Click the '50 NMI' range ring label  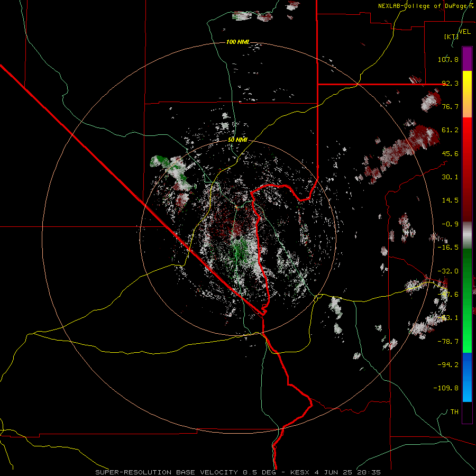(237, 140)
